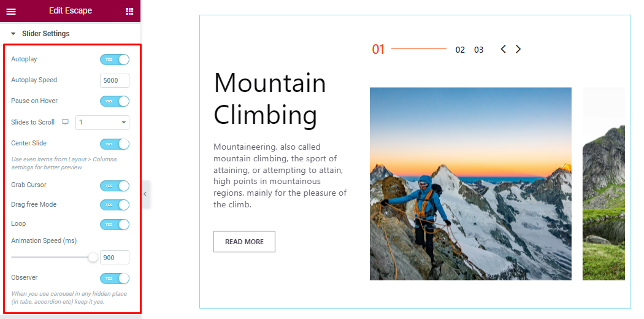Click the Animation Speed slider handle
This screenshot has height=319, width=644.
[x=93, y=258]
